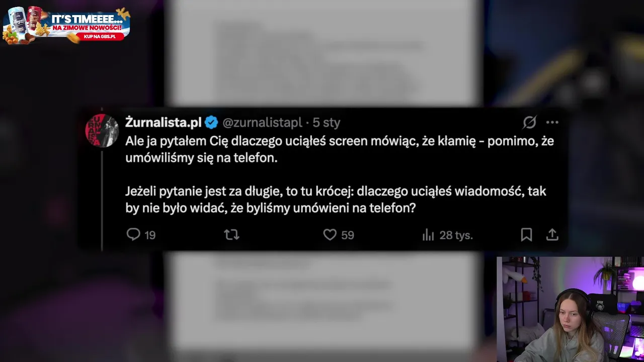Screen dimensions: 644x362
Task: Click the Żurnalista.pl display name
Action: click(164, 122)
